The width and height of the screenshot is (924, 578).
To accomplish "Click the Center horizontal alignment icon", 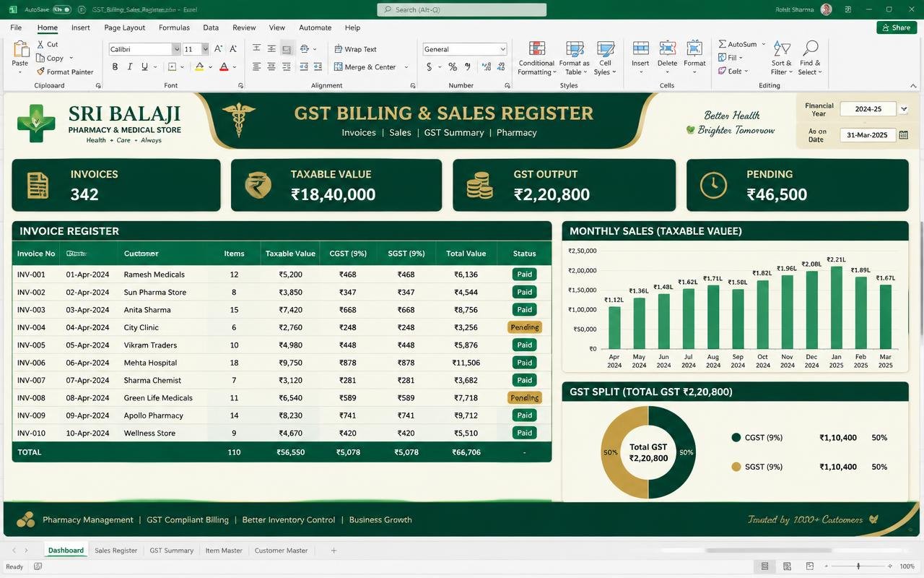I will pos(271,66).
